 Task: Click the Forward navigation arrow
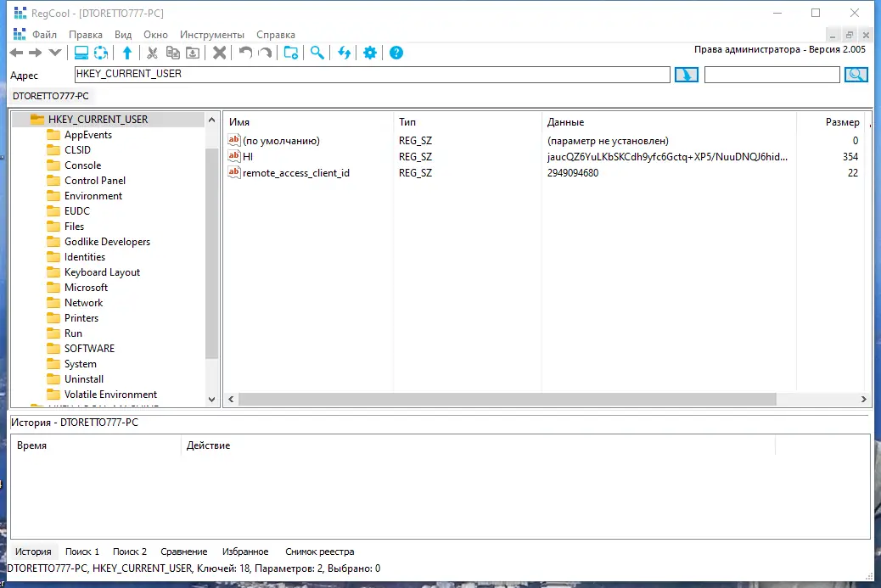pos(36,53)
